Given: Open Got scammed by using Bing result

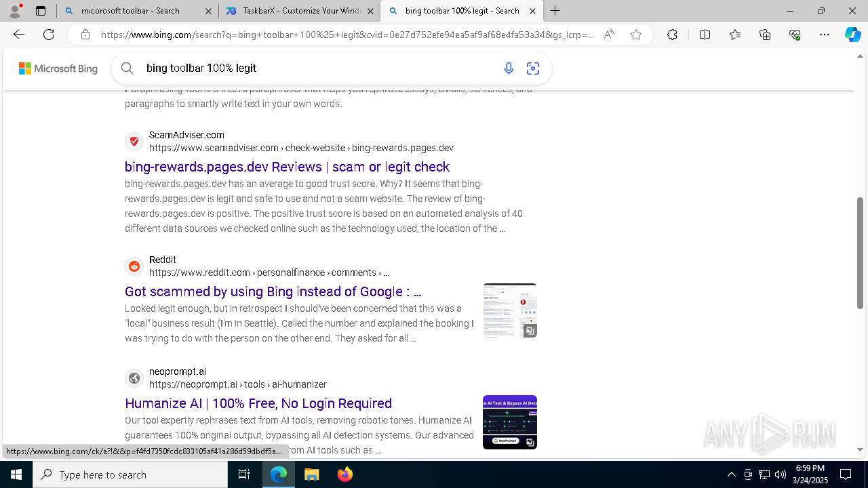Looking at the screenshot, I should pyautogui.click(x=273, y=291).
